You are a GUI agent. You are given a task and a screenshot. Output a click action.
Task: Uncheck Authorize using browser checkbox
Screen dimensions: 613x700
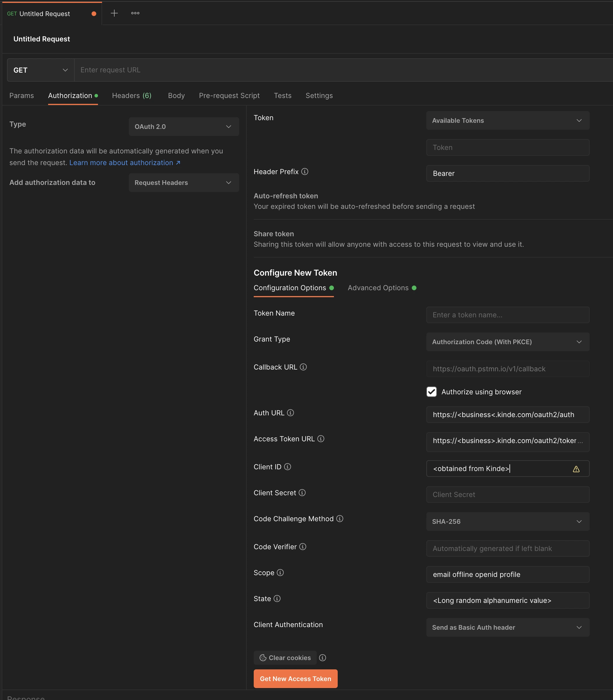pos(431,392)
